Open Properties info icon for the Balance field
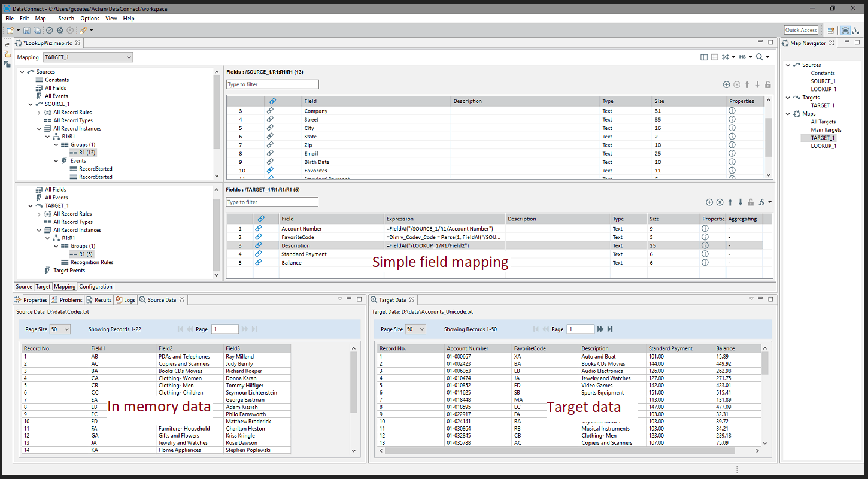The height and width of the screenshot is (479, 868). [705, 262]
